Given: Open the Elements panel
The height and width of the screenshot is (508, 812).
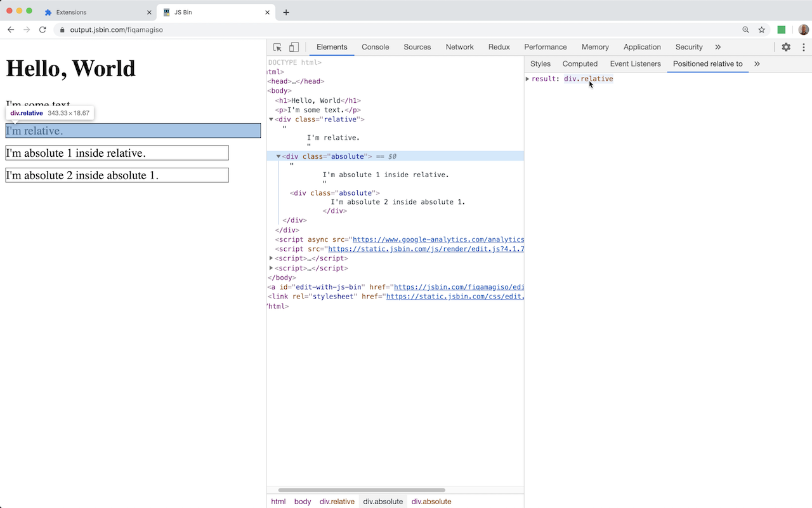Looking at the screenshot, I should pyautogui.click(x=332, y=47).
